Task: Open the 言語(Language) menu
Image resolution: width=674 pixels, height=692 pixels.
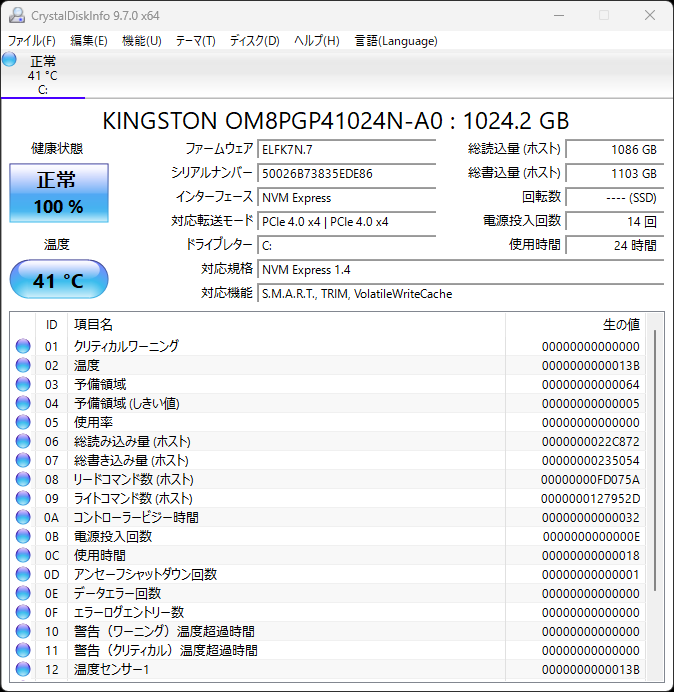Action: (396, 41)
